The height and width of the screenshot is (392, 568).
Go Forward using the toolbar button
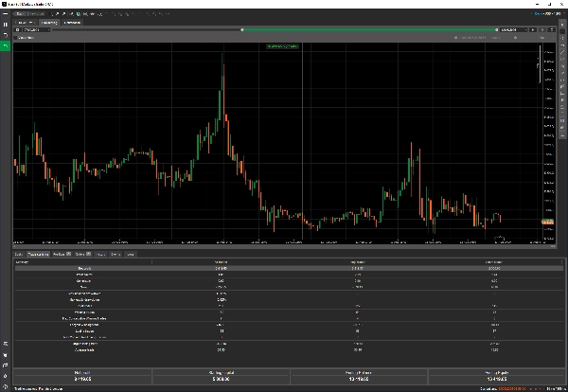click(36, 14)
